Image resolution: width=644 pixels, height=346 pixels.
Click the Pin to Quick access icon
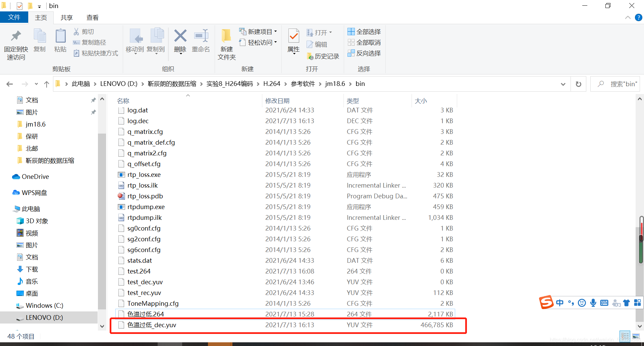pos(16,36)
